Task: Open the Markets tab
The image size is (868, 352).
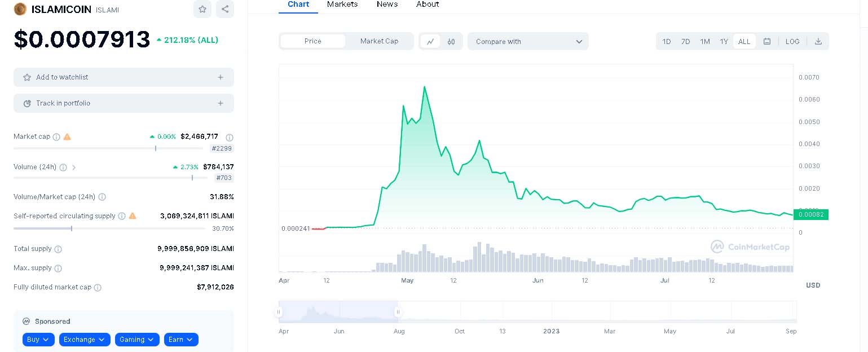Action: [342, 5]
